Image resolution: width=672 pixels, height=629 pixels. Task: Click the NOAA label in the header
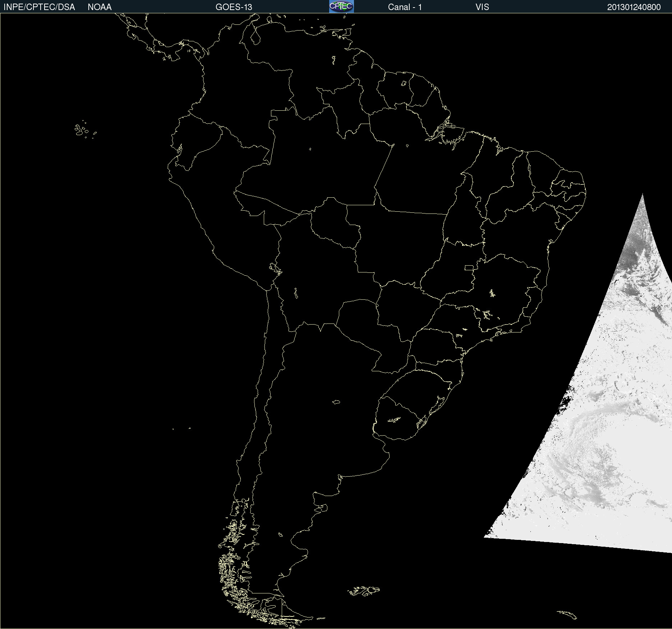click(100, 7)
